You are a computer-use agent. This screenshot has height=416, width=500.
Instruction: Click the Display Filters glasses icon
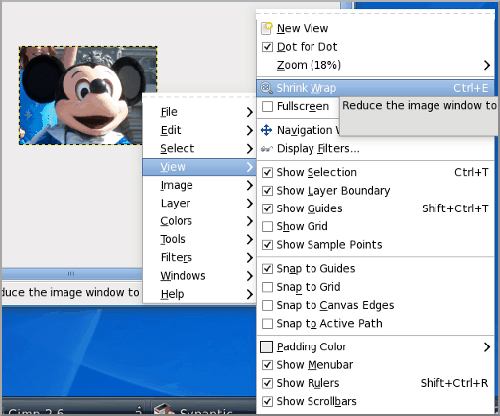[x=267, y=149]
